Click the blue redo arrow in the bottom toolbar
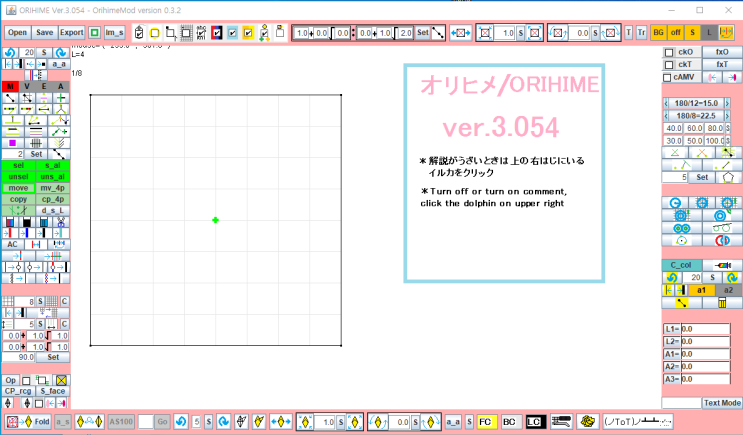 point(224,421)
